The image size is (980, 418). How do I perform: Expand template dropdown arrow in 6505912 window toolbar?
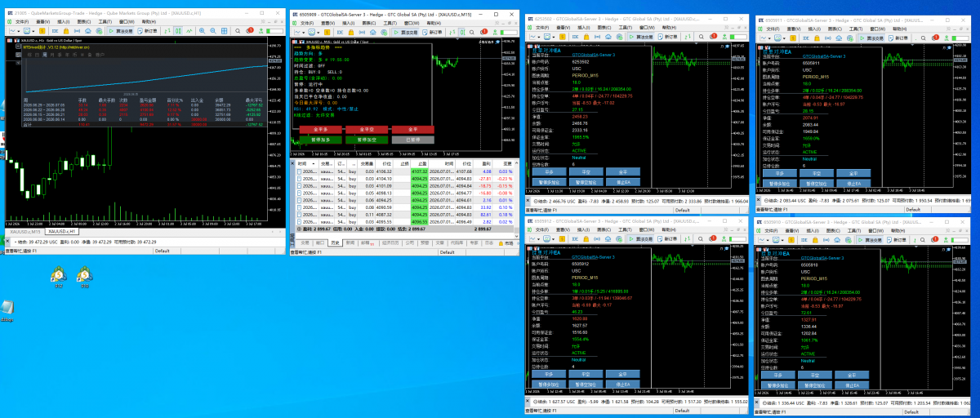click(553, 239)
